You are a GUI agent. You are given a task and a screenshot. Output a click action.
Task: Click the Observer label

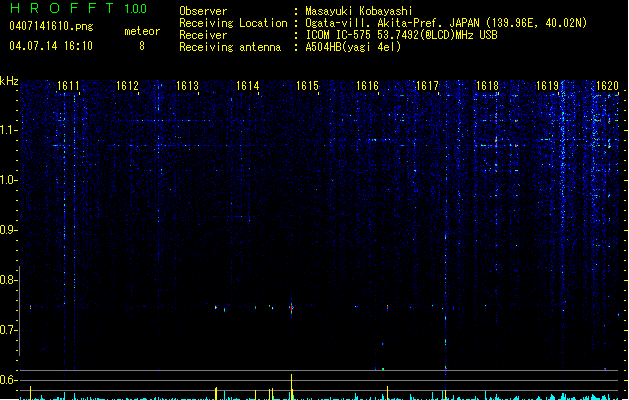203,11
